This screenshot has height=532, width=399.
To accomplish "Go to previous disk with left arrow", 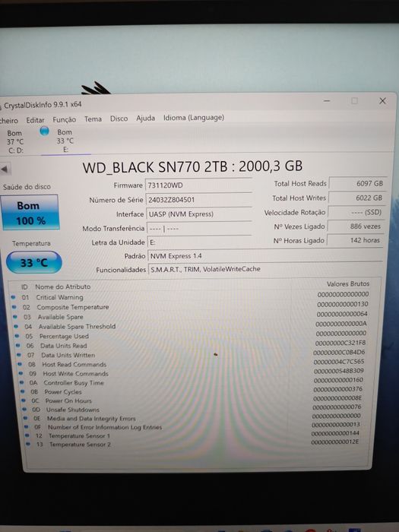I will click(5, 169).
